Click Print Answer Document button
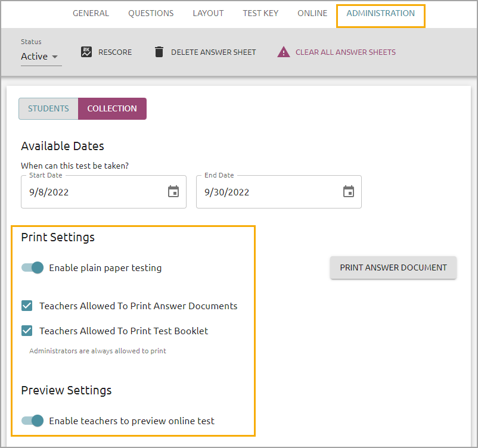Viewport: 478px width, 448px height. click(393, 267)
